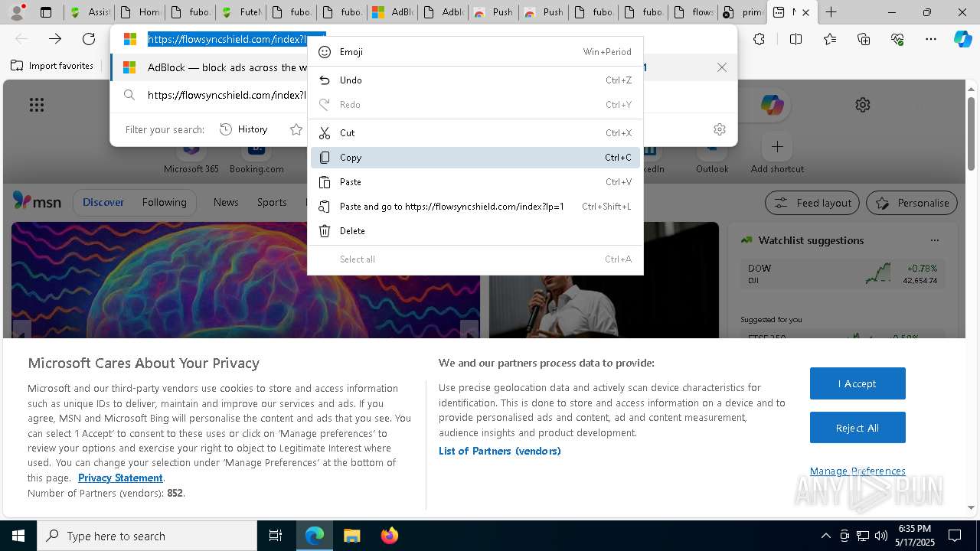
Task: Open the Sports category
Action: pyautogui.click(x=272, y=203)
